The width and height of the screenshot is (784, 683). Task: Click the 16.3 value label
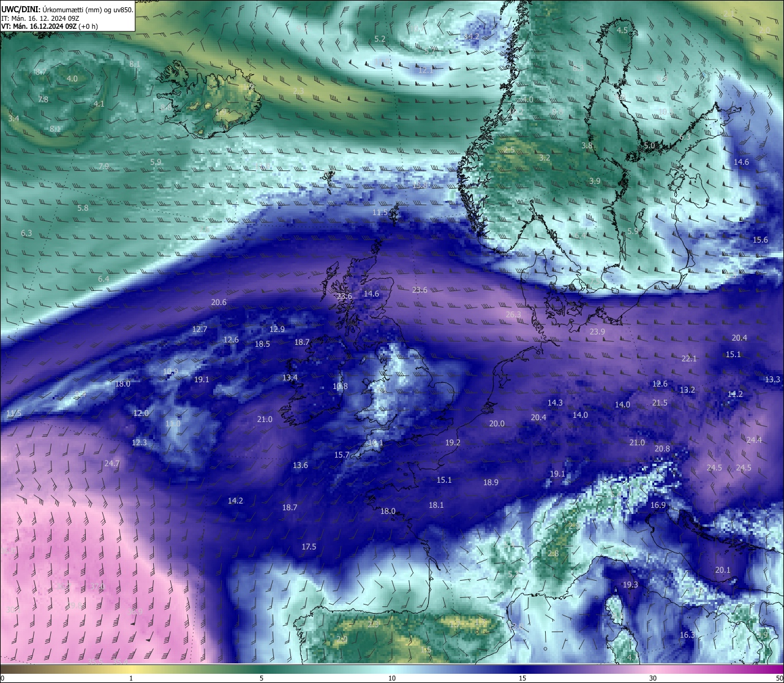[x=687, y=635]
